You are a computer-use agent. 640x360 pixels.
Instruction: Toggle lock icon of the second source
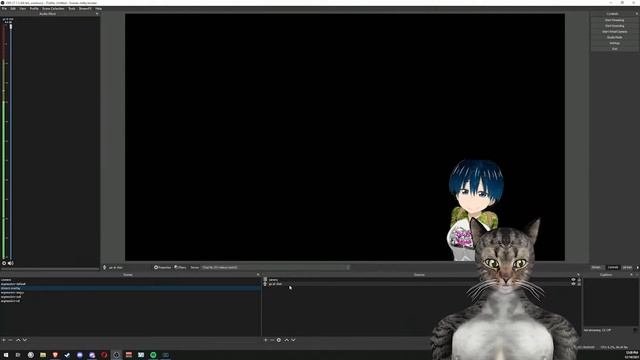pos(579,284)
